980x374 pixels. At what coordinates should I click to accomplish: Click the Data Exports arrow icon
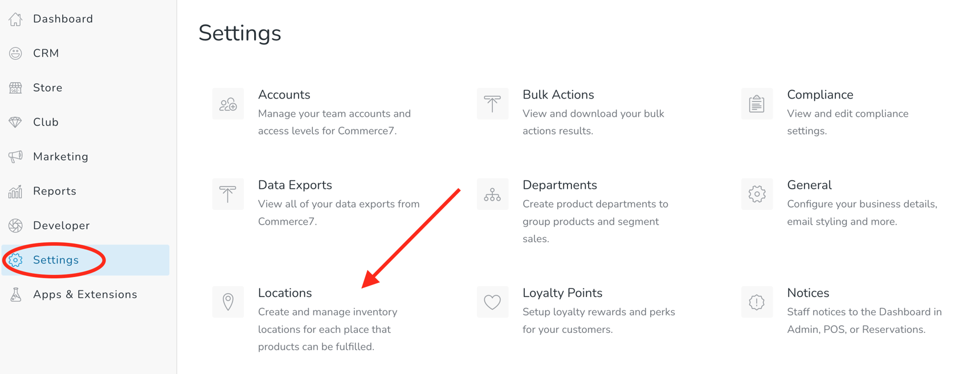click(228, 194)
